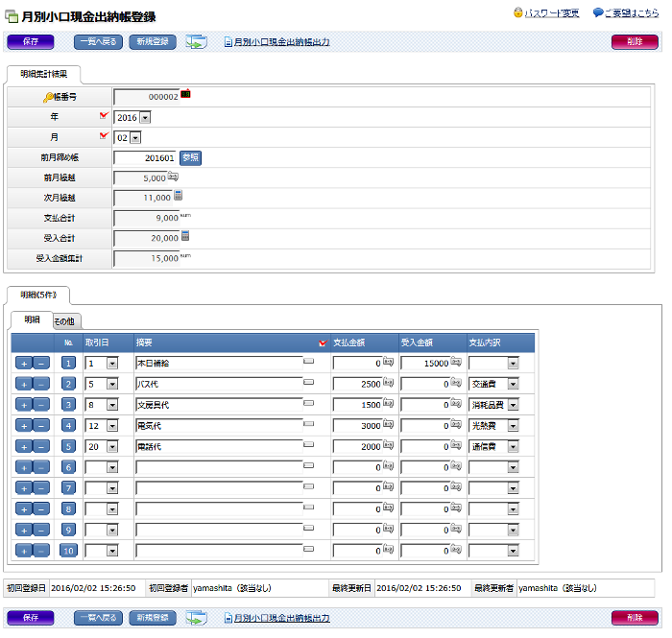Viewport: 672px width, 638px height.
Task: Click the 参照 button beside 前月締め帳
Action: click(190, 158)
